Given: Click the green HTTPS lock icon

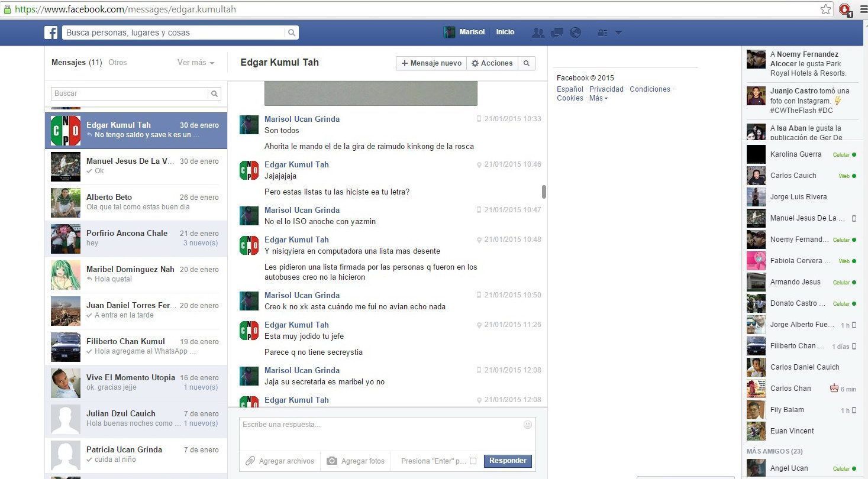Looking at the screenshot, I should 7,9.
